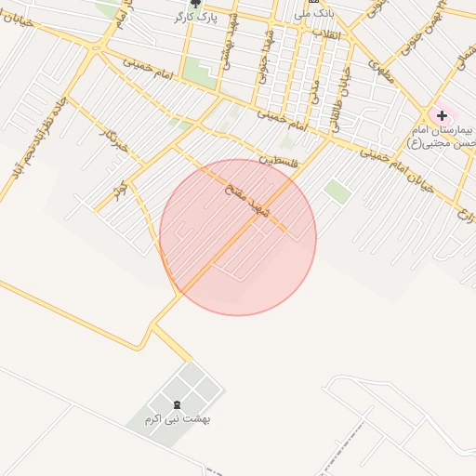This screenshot has width=476, height=476.
Task: Click the مطهری street label
Action: click(x=381, y=72)
